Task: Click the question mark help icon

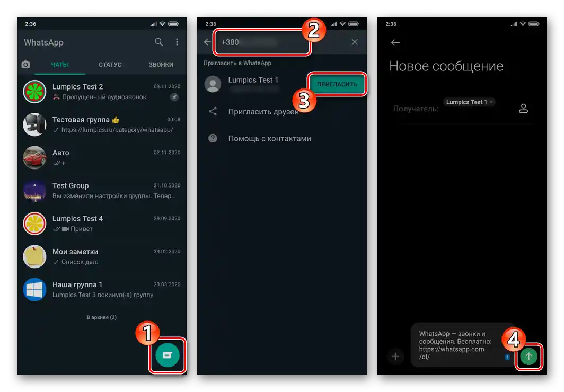Action: tap(213, 138)
